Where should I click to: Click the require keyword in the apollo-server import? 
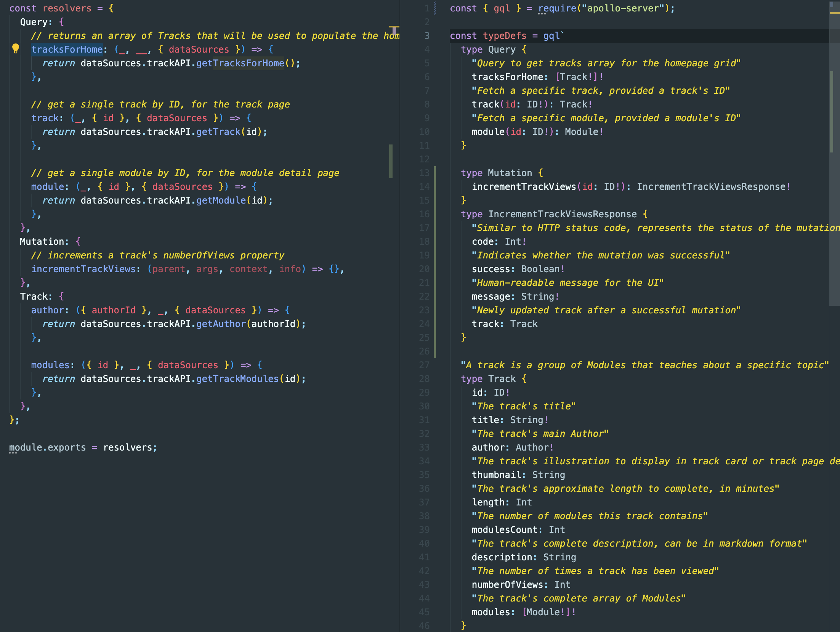(557, 8)
